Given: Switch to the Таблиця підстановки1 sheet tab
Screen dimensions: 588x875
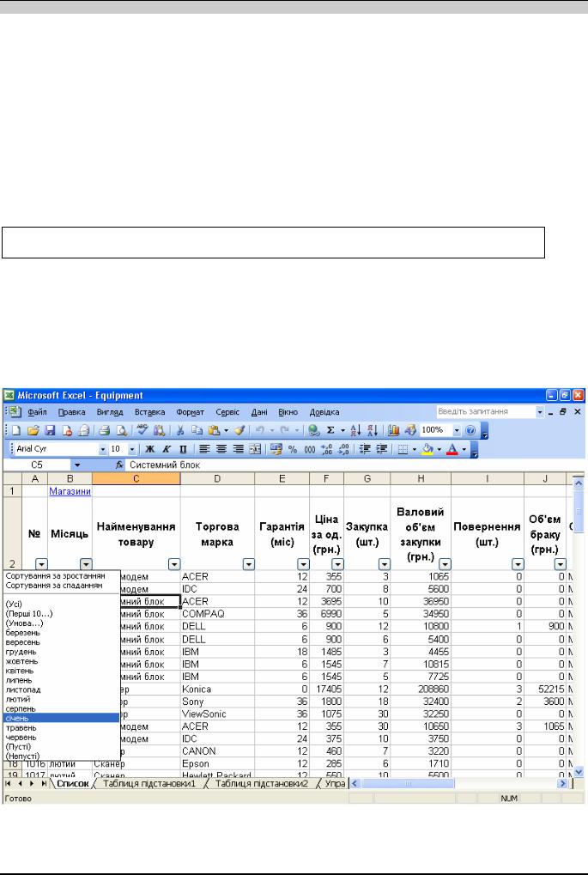Looking at the screenshot, I should [149, 783].
